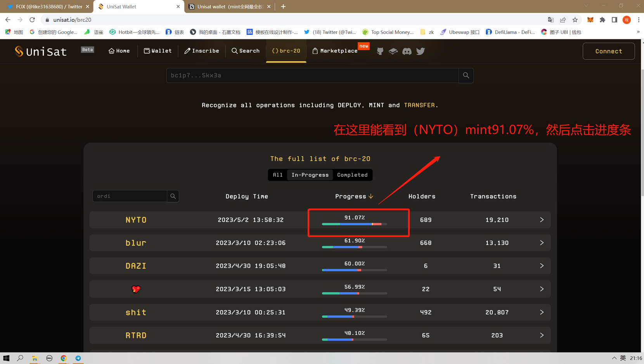Open the MetaMask fox extension

coord(590,20)
